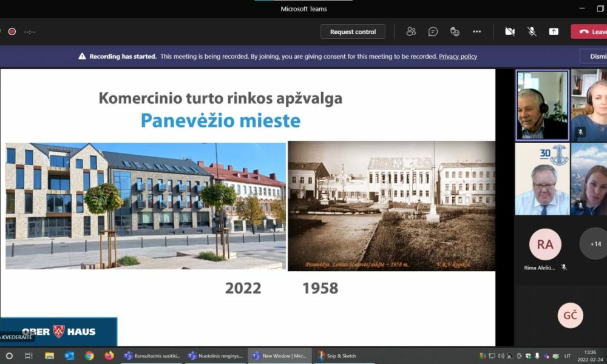Launch Google Chrome from taskbar
607x364 pixels.
[89, 356]
